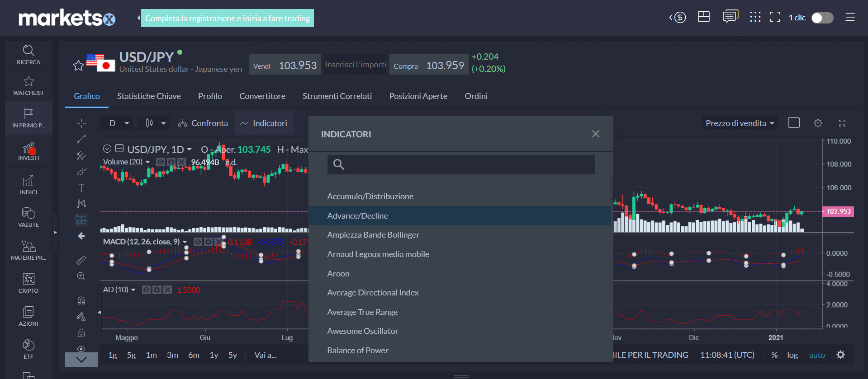Open the chat messages icon in header
Viewport: 868px width, 379px height.
[x=730, y=17]
